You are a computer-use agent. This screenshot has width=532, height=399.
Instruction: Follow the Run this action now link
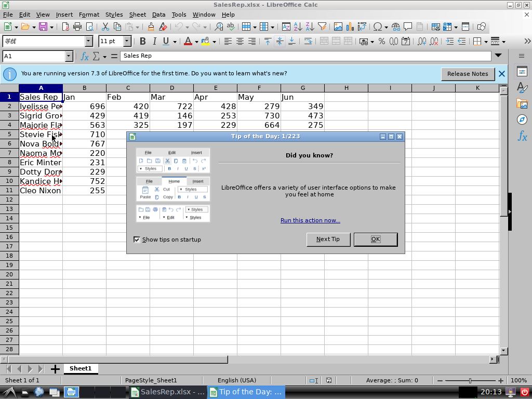(x=310, y=220)
